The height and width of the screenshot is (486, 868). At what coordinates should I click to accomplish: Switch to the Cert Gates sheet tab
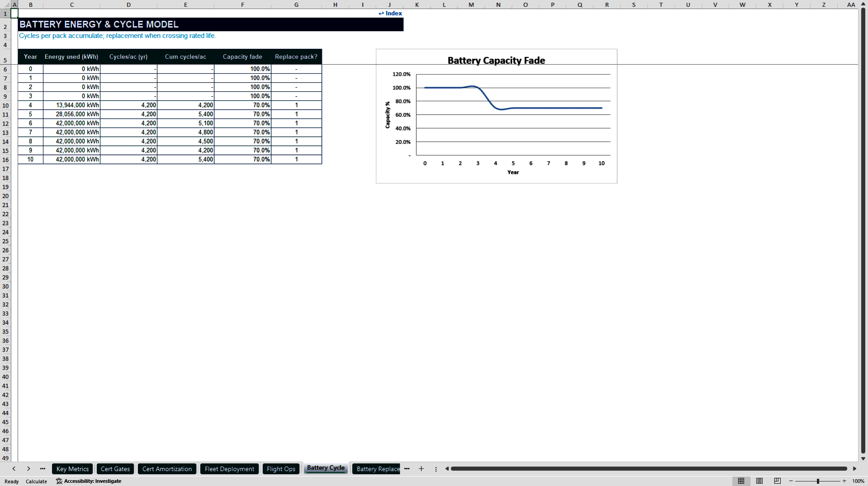coord(115,469)
